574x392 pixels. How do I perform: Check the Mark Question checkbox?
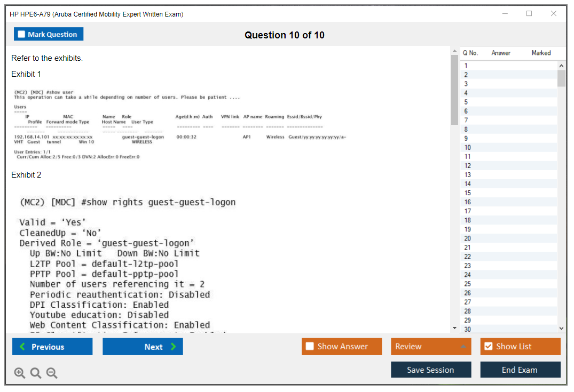click(x=21, y=34)
